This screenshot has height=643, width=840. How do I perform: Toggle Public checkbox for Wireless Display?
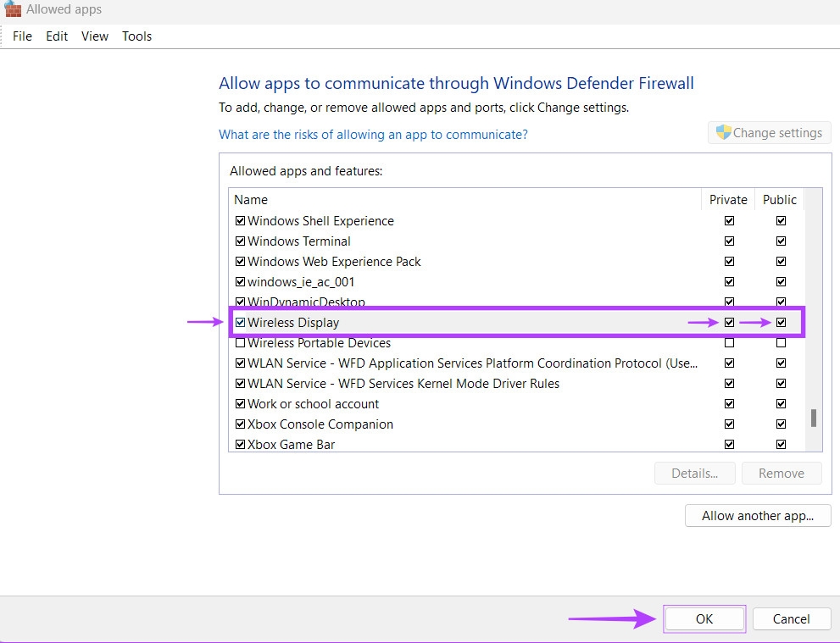(781, 323)
